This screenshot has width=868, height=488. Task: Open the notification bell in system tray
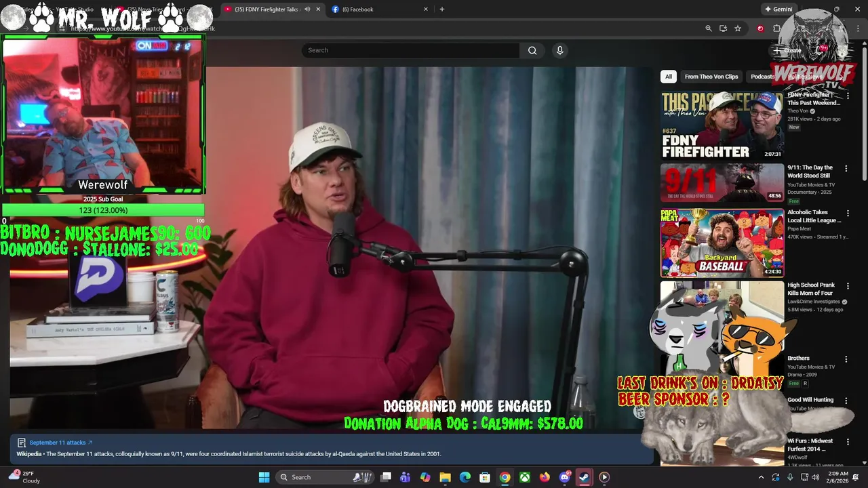[856, 477]
